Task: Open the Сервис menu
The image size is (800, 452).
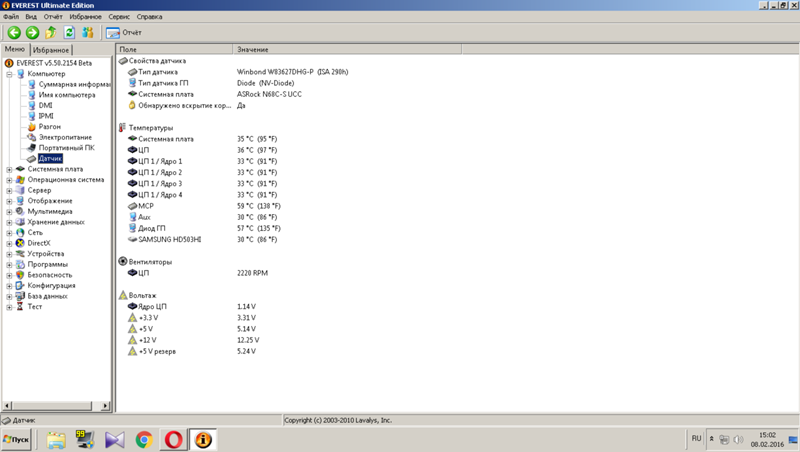Action: (119, 17)
